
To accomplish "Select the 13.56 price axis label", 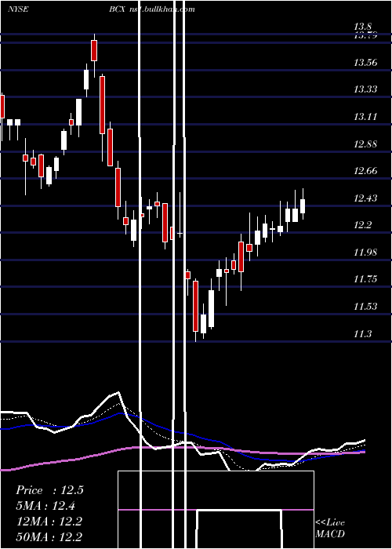I will pyautogui.click(x=365, y=63).
